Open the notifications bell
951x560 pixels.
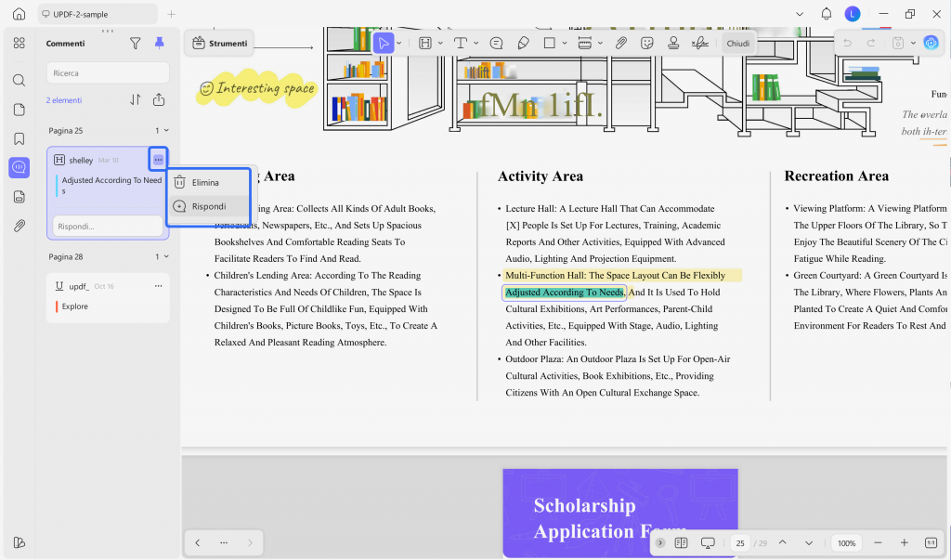point(826,14)
